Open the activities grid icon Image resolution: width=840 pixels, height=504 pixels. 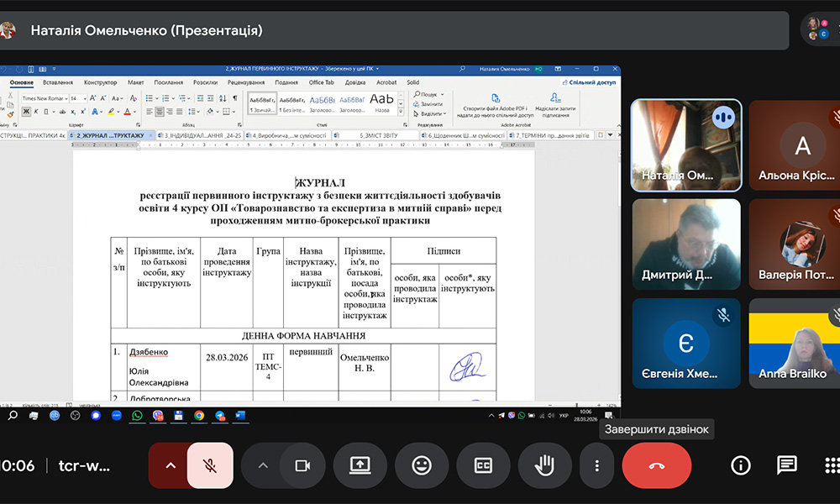pyautogui.click(x=832, y=465)
